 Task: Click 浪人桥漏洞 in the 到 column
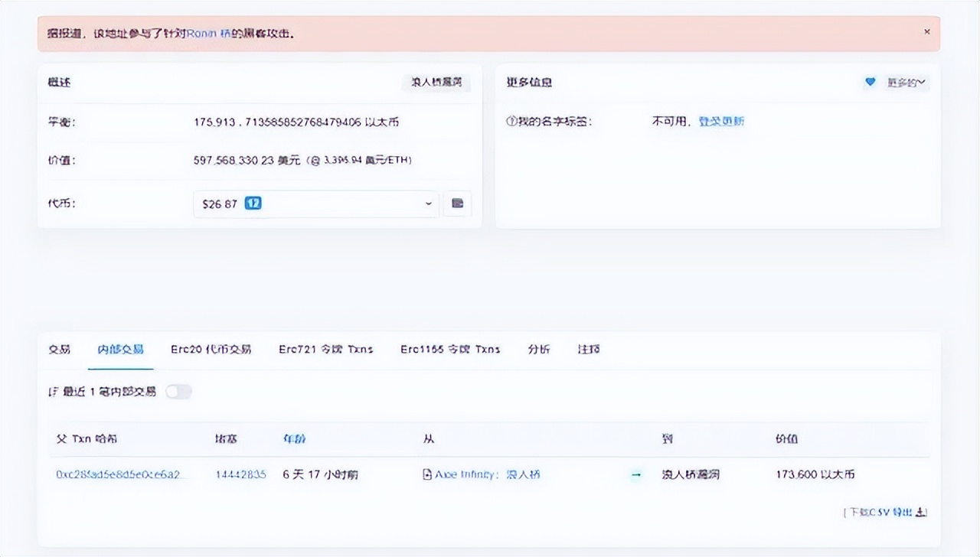pos(690,474)
